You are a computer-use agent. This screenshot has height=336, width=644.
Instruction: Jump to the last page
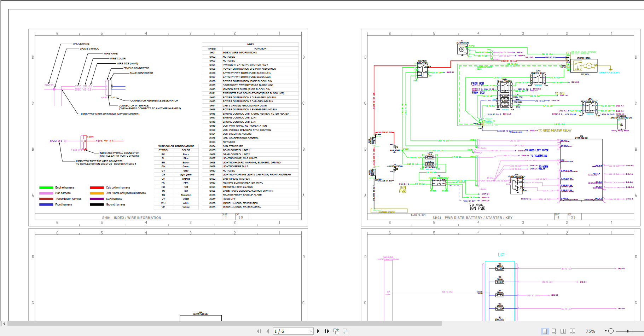point(327,331)
